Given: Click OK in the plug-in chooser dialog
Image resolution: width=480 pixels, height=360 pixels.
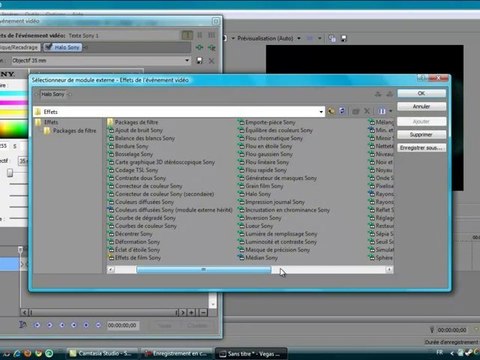Looking at the screenshot, I should pos(421,93).
